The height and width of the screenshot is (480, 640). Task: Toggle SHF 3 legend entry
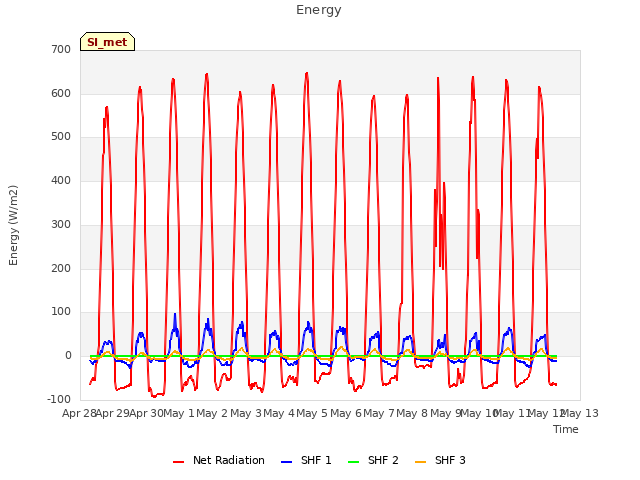coord(440,460)
